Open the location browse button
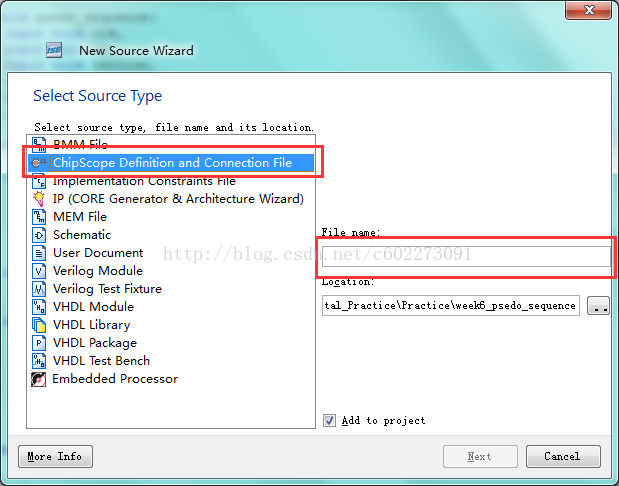The image size is (619, 486). [x=598, y=306]
